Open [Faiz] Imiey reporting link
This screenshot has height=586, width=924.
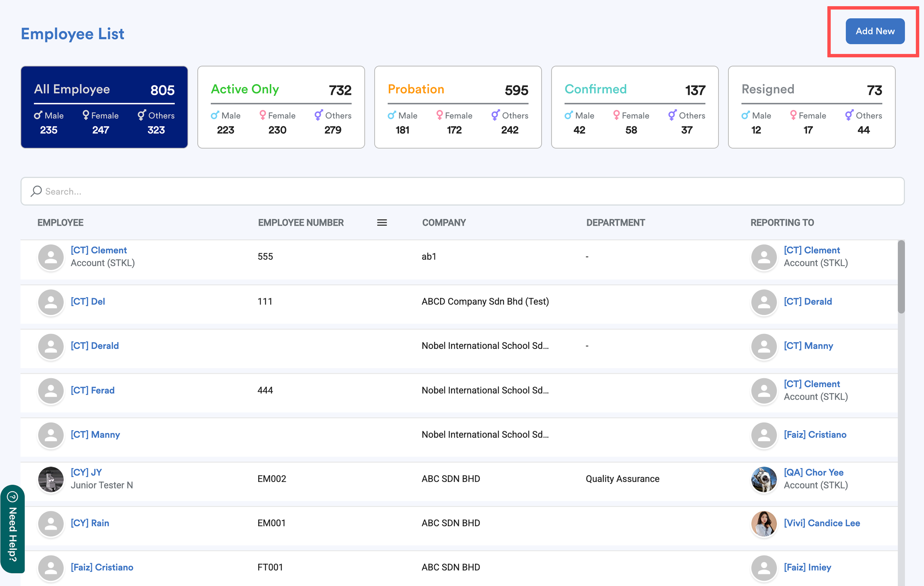point(807,567)
